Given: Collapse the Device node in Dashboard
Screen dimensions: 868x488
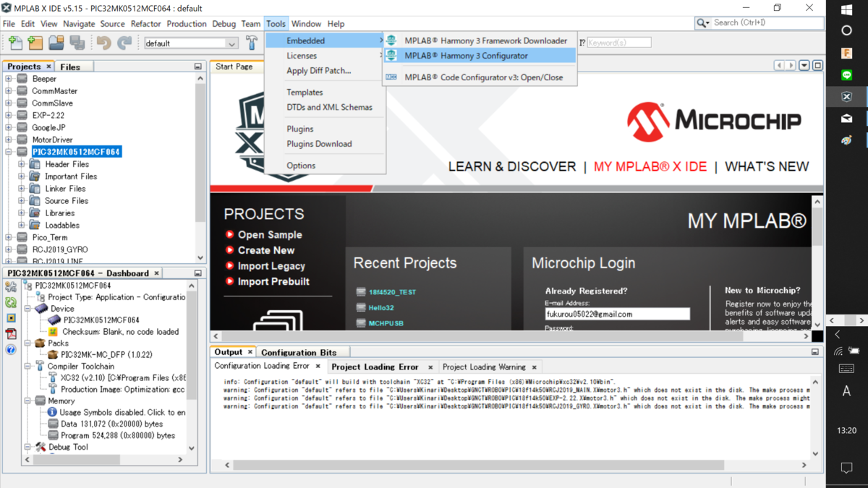Looking at the screenshot, I should (x=27, y=309).
